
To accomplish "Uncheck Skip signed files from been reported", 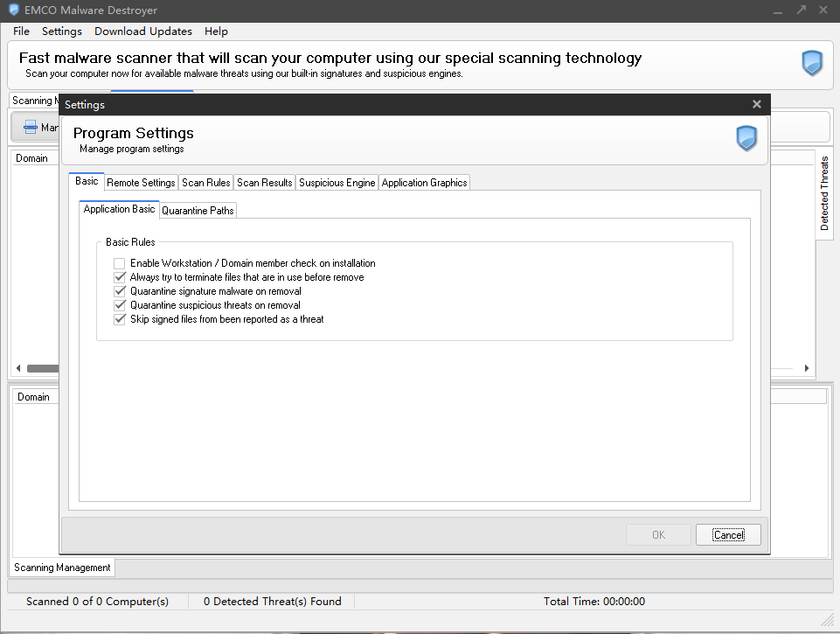I will (120, 319).
